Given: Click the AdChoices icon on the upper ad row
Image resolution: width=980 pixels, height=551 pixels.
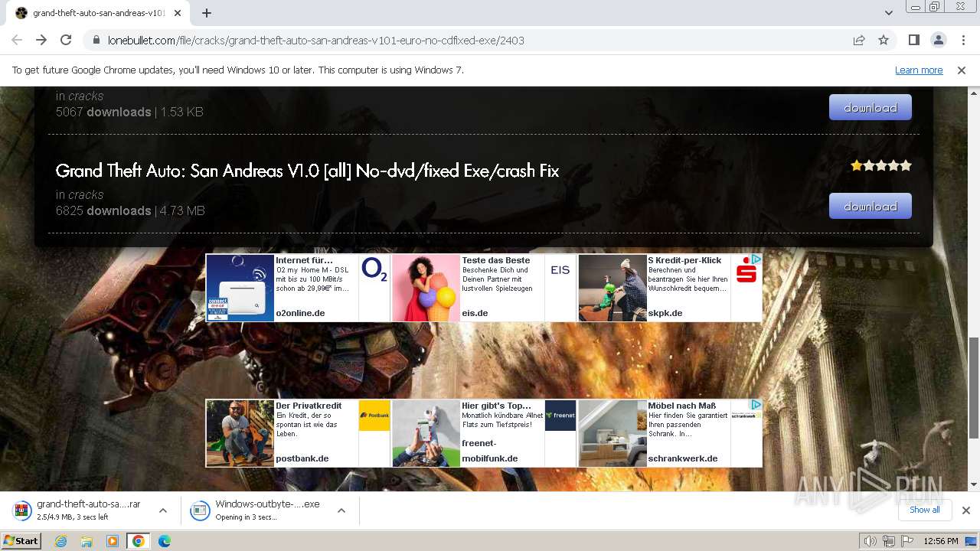Looking at the screenshot, I should tap(756, 259).
